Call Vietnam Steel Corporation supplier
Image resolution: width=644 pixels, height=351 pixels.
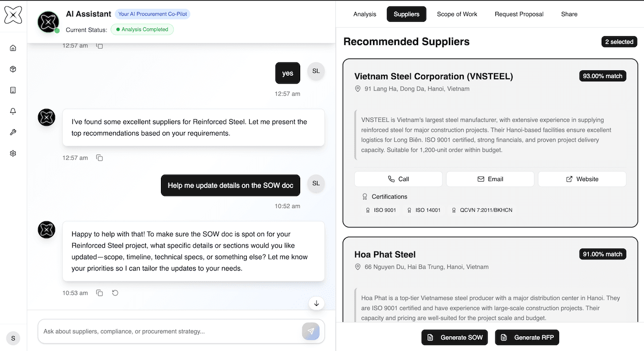398,179
